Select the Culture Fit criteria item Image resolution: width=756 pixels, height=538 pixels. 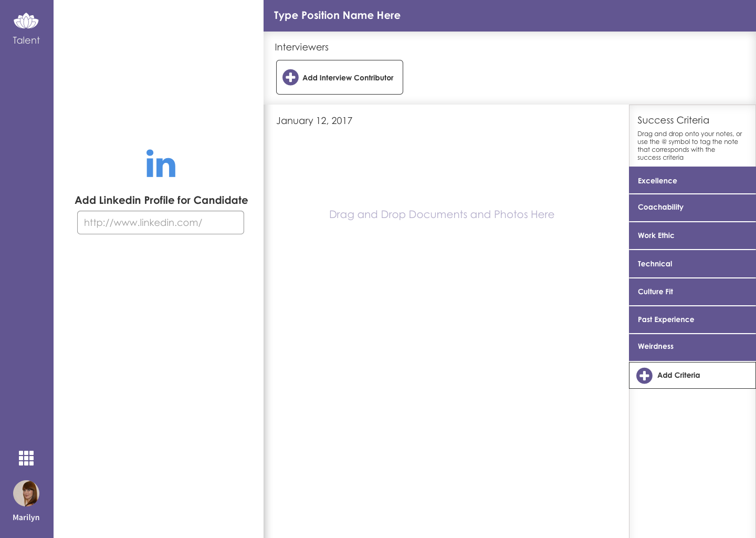click(x=692, y=292)
